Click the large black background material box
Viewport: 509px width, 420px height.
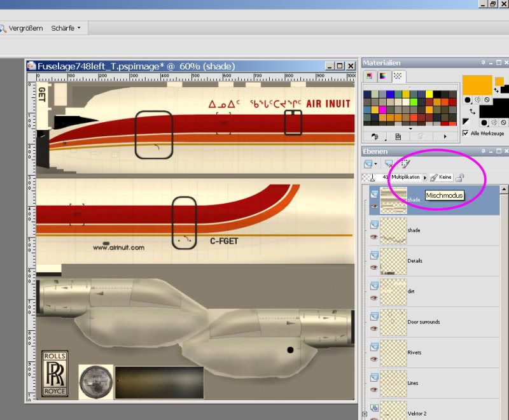pyautogui.click(x=494, y=108)
